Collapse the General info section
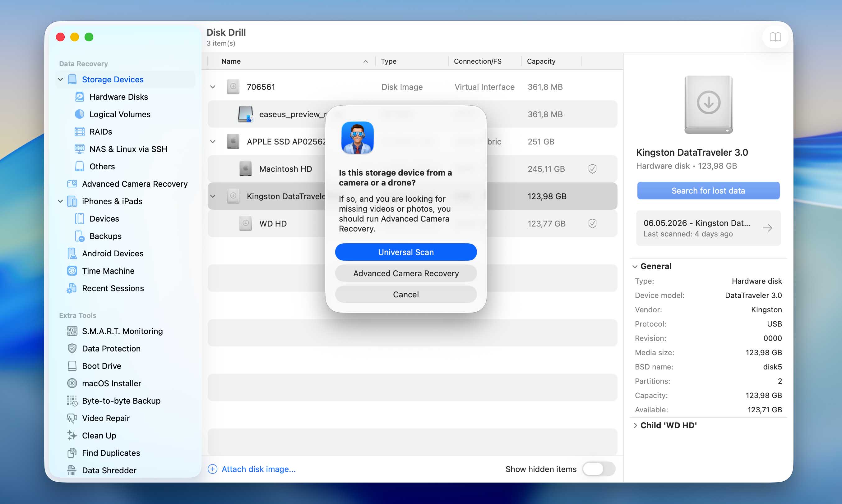The height and width of the screenshot is (504, 842). click(x=635, y=267)
